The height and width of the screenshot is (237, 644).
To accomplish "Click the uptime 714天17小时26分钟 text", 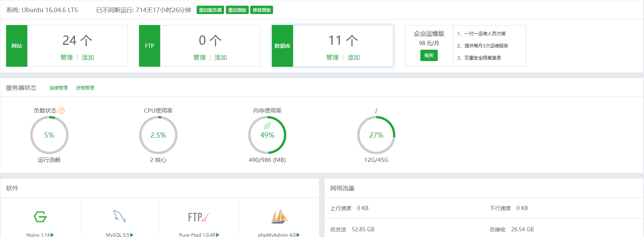I will [x=163, y=10].
